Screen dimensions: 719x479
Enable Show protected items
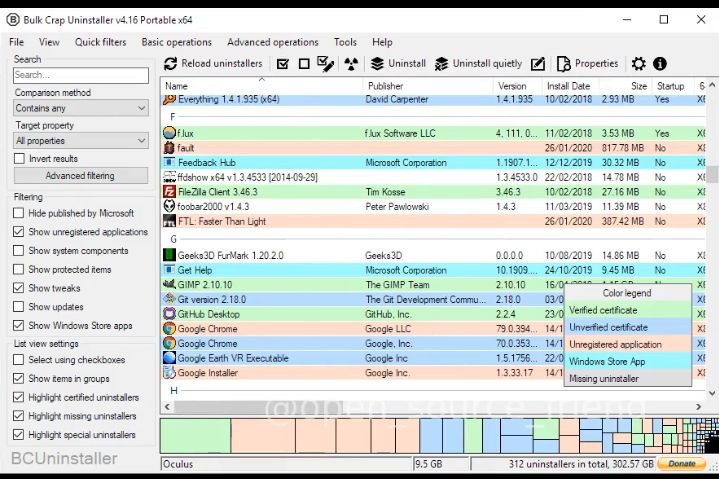(x=18, y=270)
